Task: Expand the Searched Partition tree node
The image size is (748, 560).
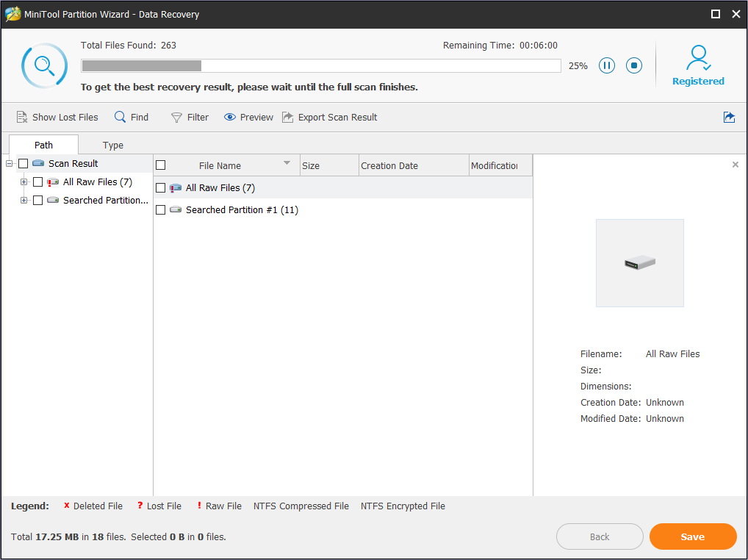Action: pos(24,201)
